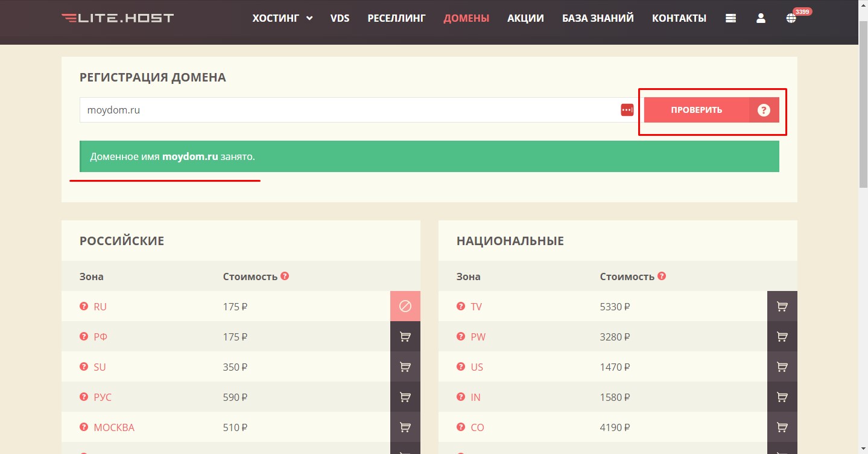Open the АКЦИИ menu item
This screenshot has height=454, width=868.
click(525, 18)
